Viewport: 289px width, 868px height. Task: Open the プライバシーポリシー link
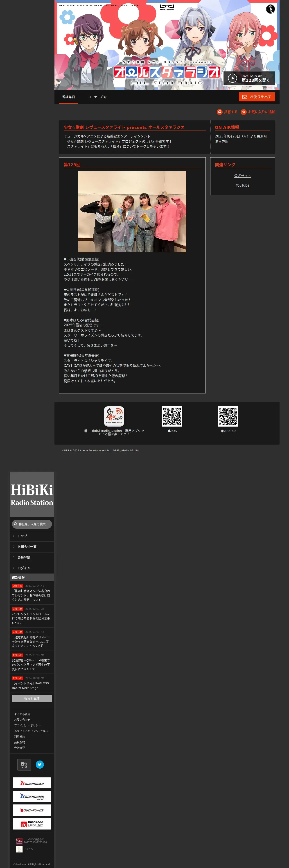point(28,725)
